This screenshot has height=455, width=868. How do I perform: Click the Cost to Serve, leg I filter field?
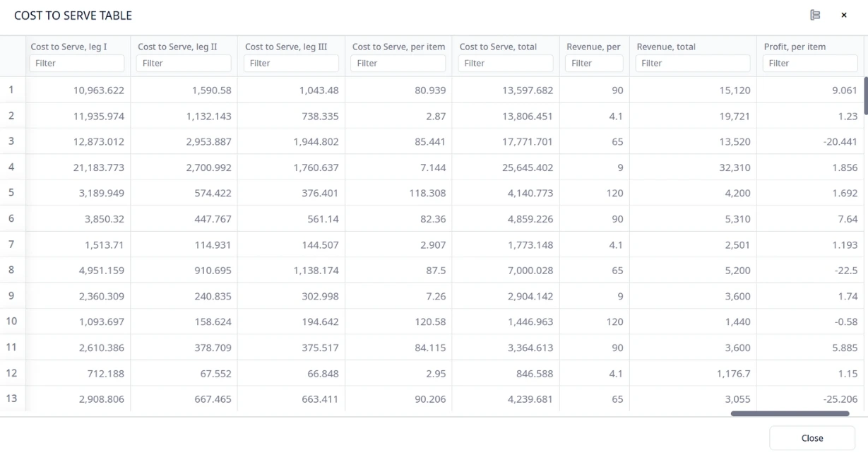coord(77,63)
